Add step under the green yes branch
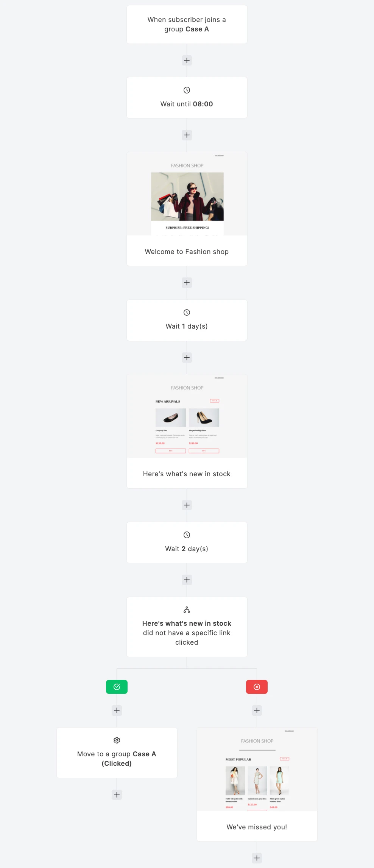This screenshot has width=374, height=868. 117,711
